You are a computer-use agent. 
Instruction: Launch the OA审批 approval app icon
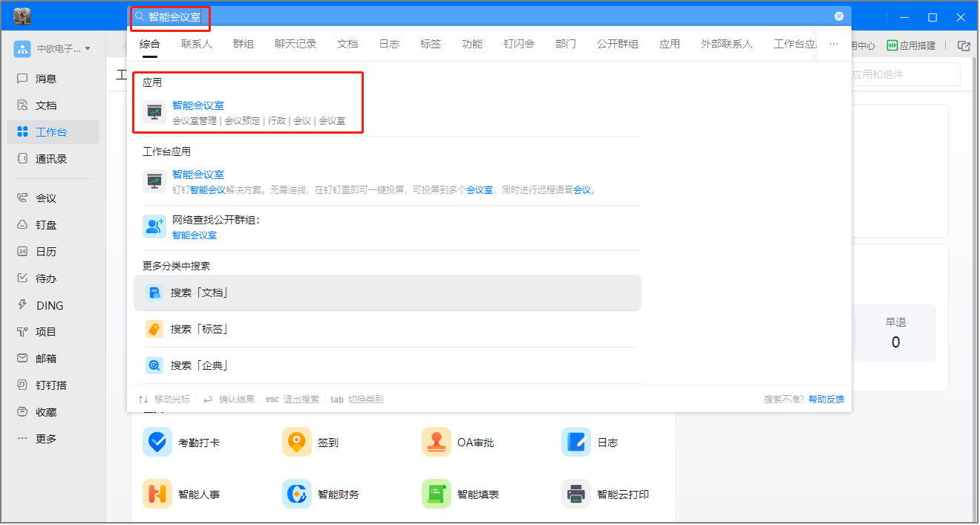click(x=437, y=443)
